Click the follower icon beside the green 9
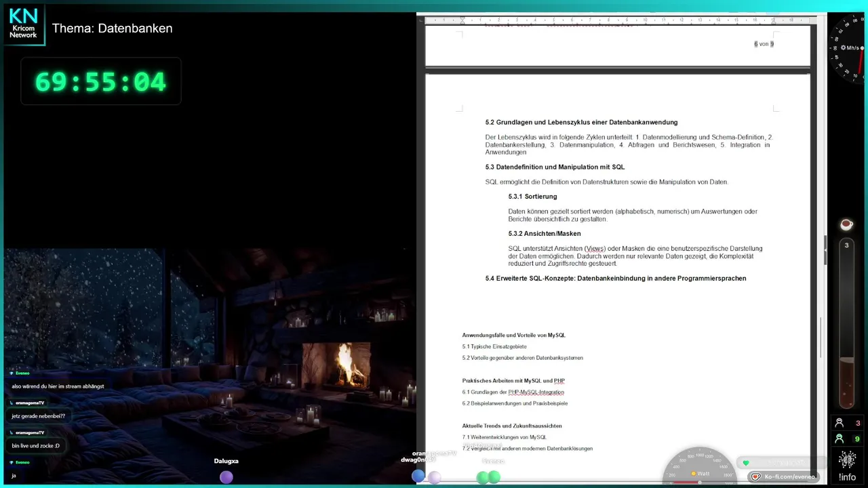The image size is (868, 488). 839,439
